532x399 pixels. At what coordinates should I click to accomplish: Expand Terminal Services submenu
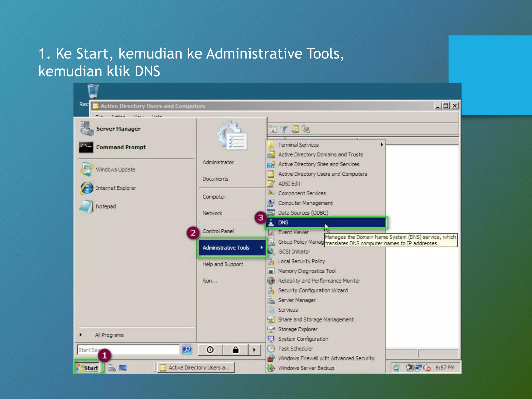pos(325,145)
